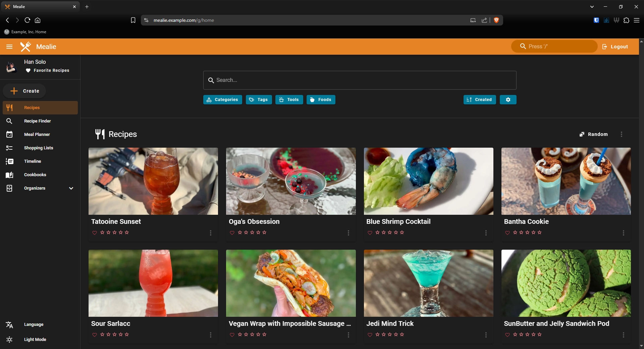Open the Categories filter dropdown
Image resolution: width=644 pixels, height=349 pixels.
click(222, 100)
